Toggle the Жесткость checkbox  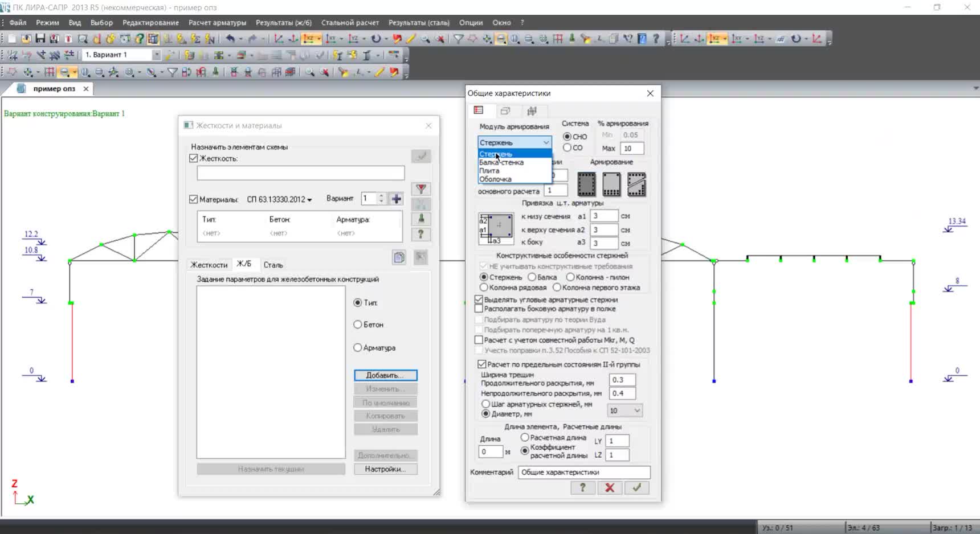194,158
